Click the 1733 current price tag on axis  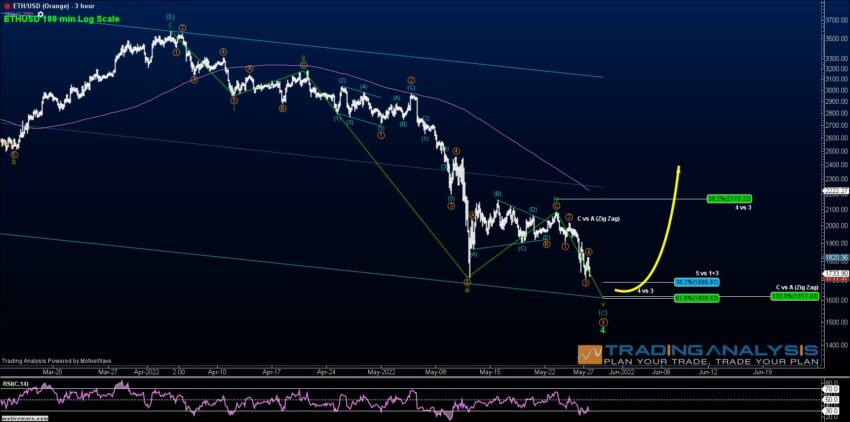point(836,273)
